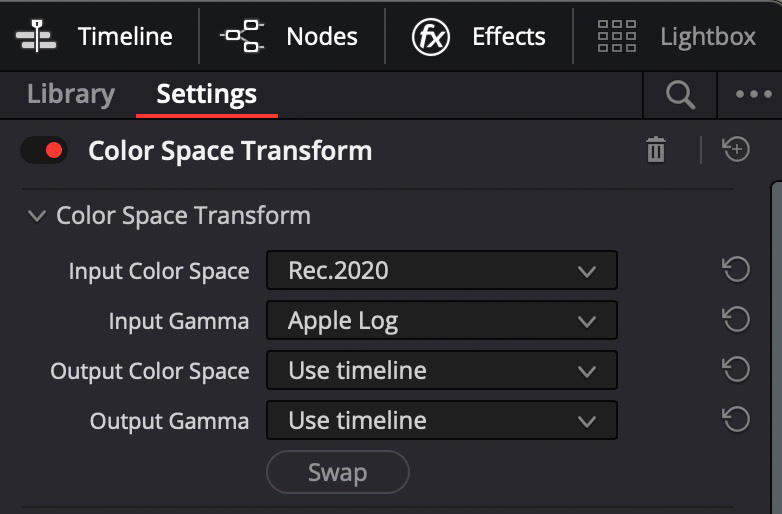
Task: Switch to Lightbox grid view
Action: (617, 36)
